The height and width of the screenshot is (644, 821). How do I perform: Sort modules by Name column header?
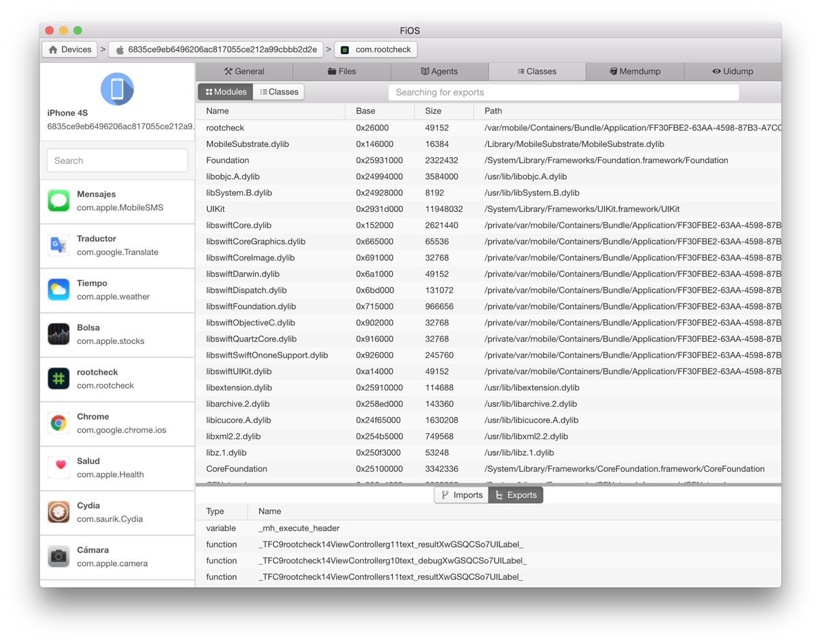click(270, 111)
